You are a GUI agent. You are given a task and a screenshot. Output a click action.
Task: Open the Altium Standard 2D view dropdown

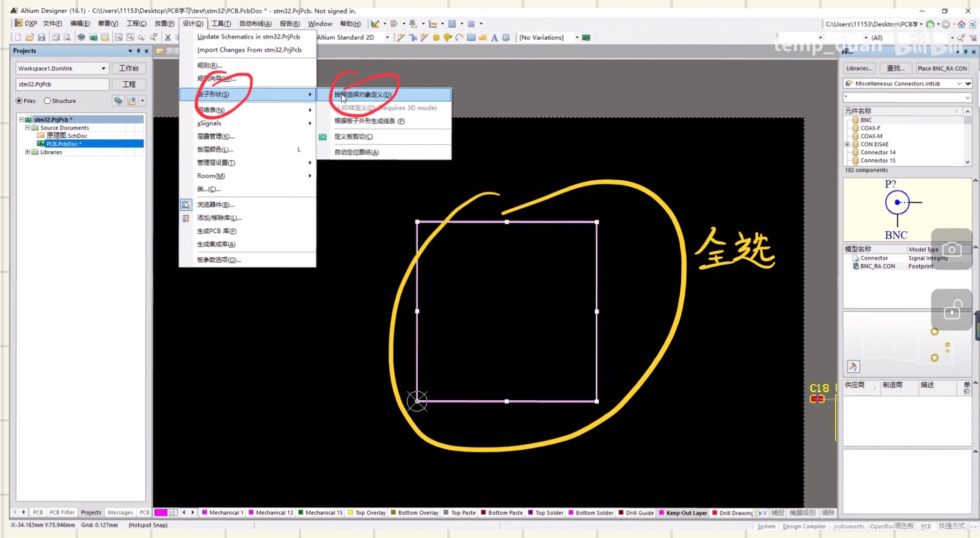387,38
